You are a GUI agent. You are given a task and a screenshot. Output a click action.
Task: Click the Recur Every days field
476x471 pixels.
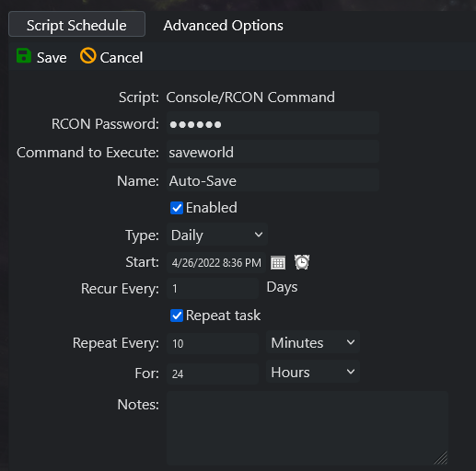[x=213, y=289]
